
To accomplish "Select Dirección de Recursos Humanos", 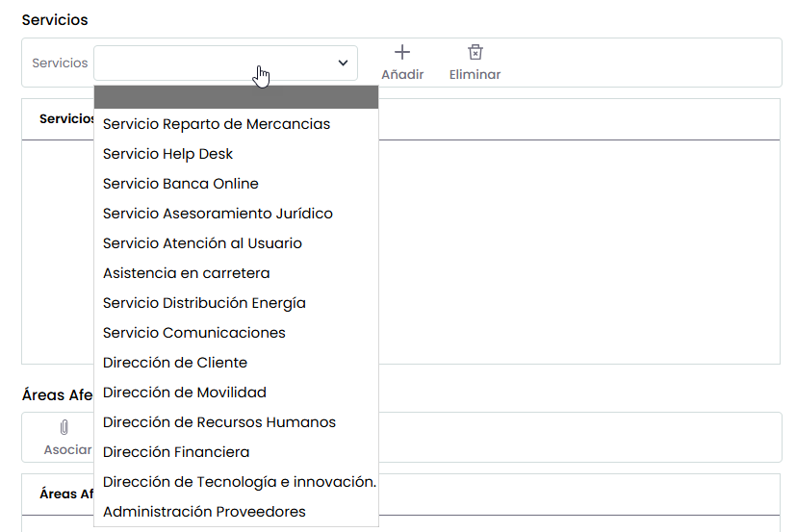I will pyautogui.click(x=219, y=422).
